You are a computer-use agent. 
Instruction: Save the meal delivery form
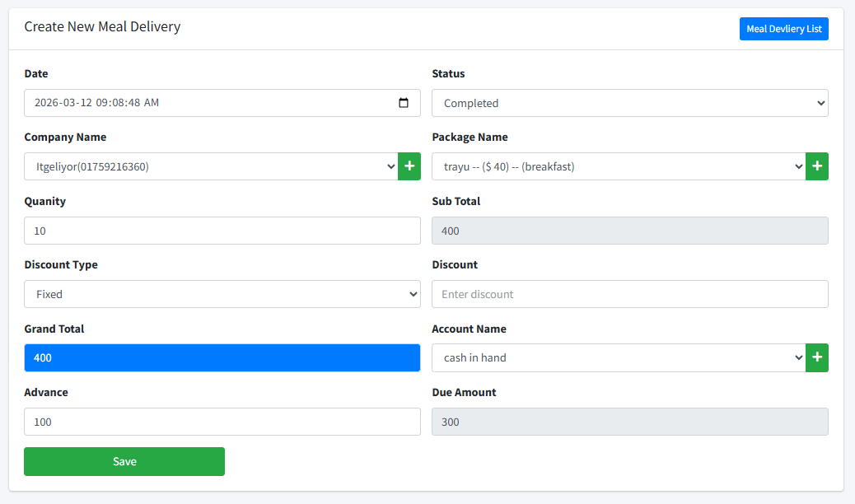tap(124, 461)
